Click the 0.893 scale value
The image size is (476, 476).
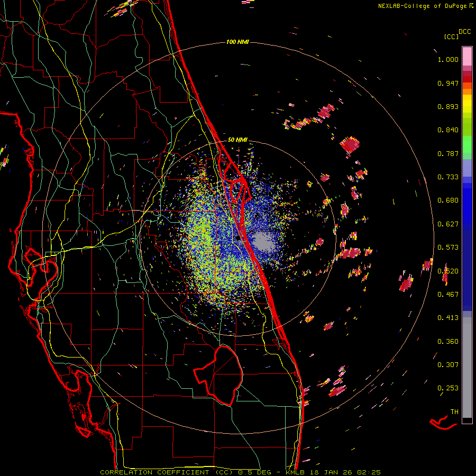[x=448, y=106]
